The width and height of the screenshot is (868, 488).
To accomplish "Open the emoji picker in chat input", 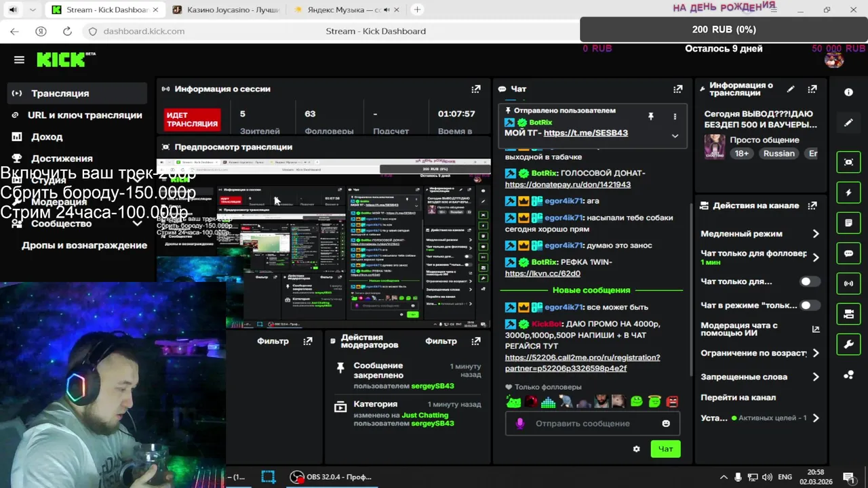I will pos(666,424).
